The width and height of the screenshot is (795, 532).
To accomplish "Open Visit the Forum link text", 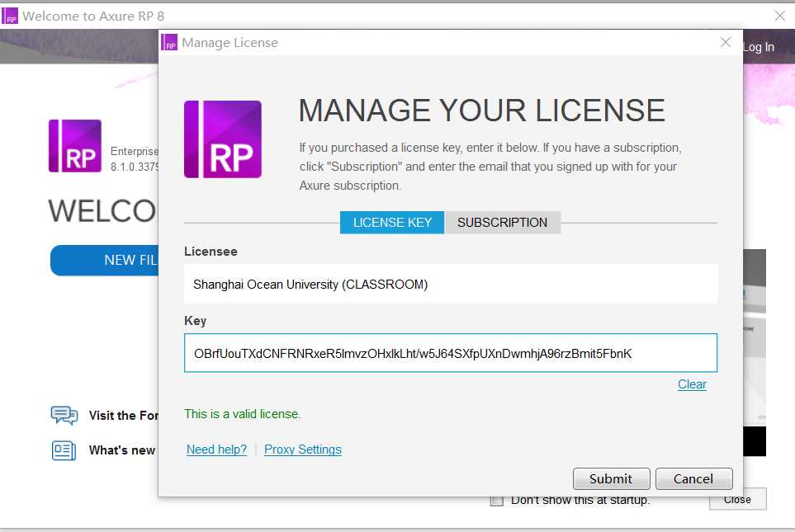I will click(x=123, y=416).
